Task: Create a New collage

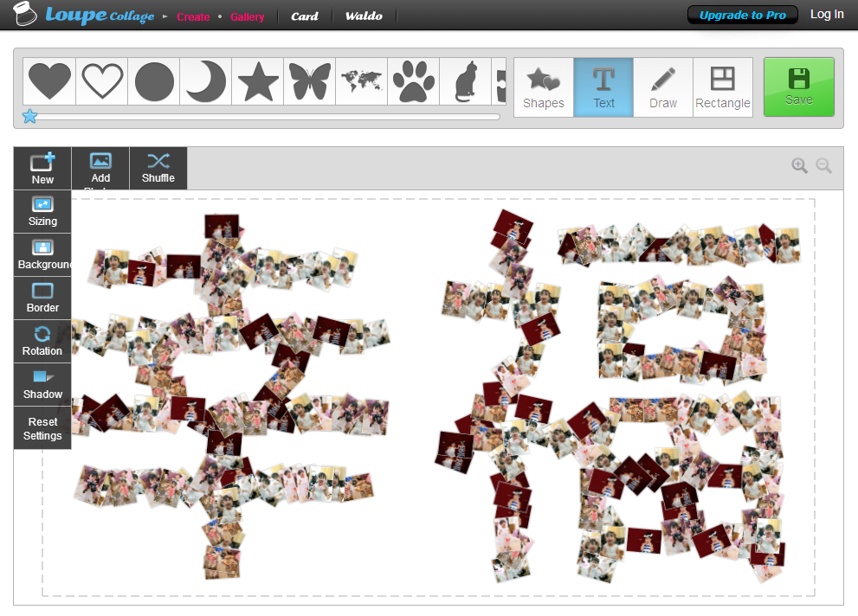Action: [42, 169]
